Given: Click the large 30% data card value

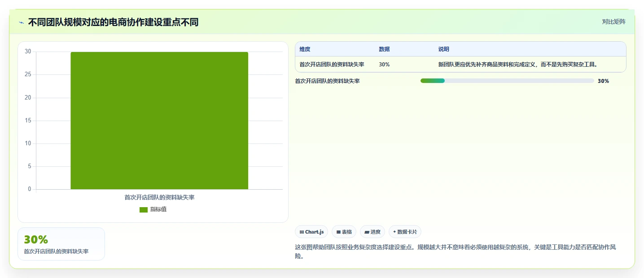Looking at the screenshot, I should pyautogui.click(x=36, y=239).
